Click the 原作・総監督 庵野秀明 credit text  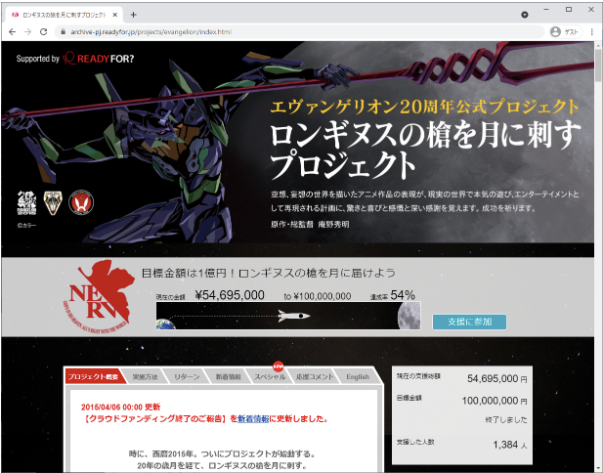click(310, 224)
